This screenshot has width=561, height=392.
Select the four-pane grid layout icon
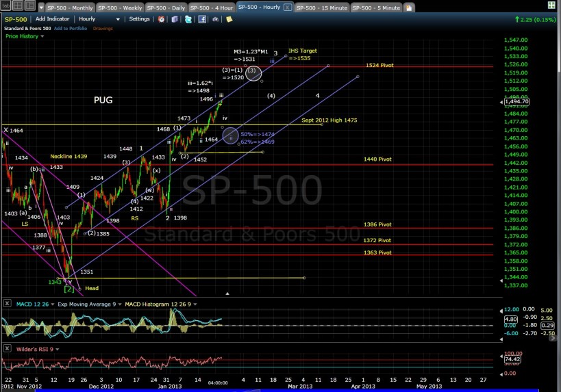click(18, 5)
